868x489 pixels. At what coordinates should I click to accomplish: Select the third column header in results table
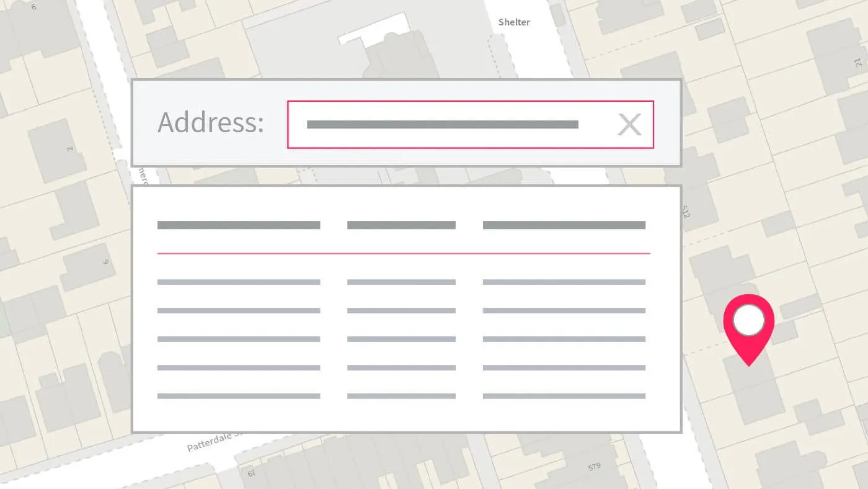click(564, 225)
